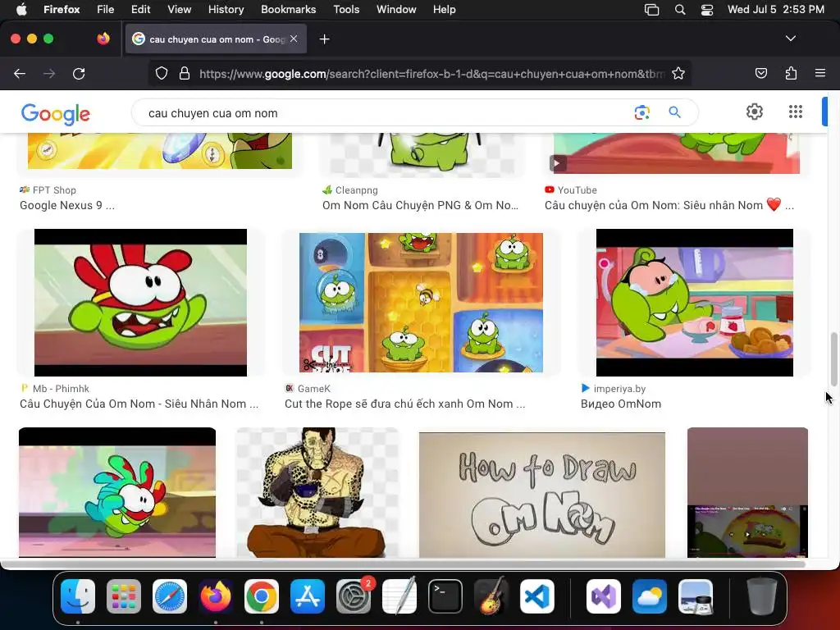Open Google quick settings gear
The height and width of the screenshot is (630, 840).
tap(755, 112)
